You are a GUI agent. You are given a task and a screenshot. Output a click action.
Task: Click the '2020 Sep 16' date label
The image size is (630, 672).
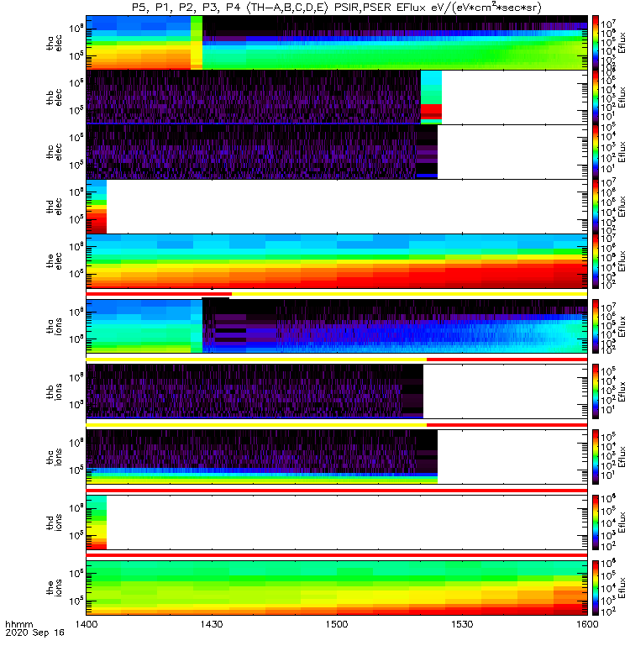(34, 633)
